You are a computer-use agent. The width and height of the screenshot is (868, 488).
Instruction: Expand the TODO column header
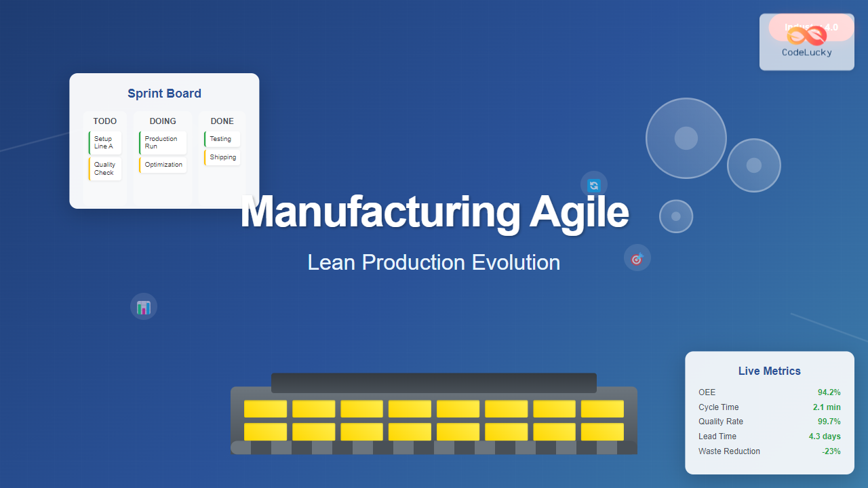tap(104, 121)
